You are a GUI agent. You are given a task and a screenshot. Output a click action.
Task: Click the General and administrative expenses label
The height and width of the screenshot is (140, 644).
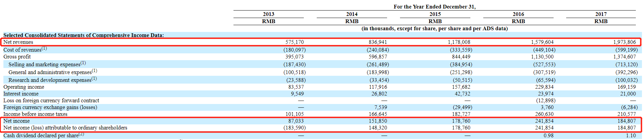50,72
